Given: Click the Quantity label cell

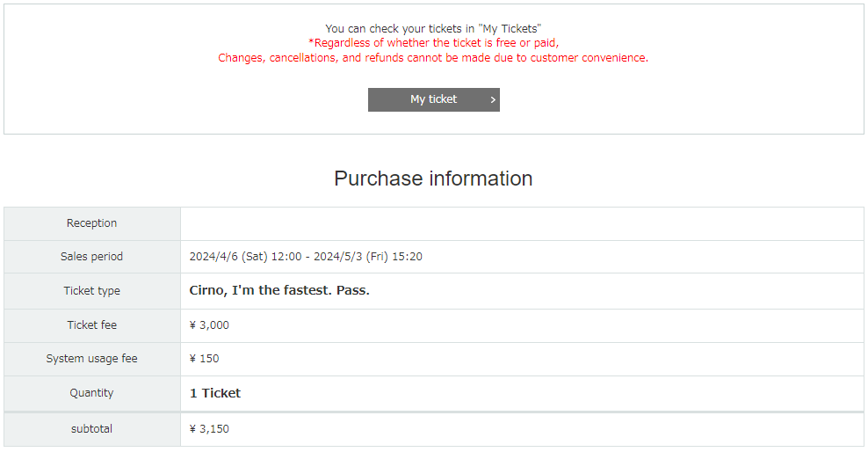Looking at the screenshot, I should click(x=92, y=393).
